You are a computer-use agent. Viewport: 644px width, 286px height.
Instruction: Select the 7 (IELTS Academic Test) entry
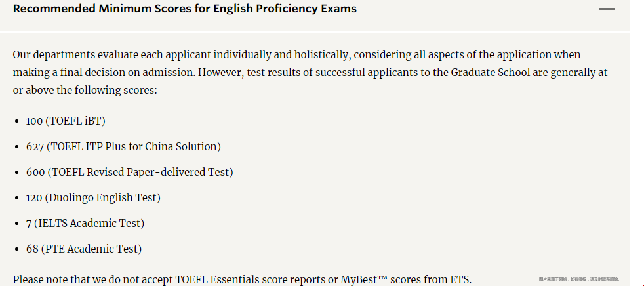pos(85,224)
